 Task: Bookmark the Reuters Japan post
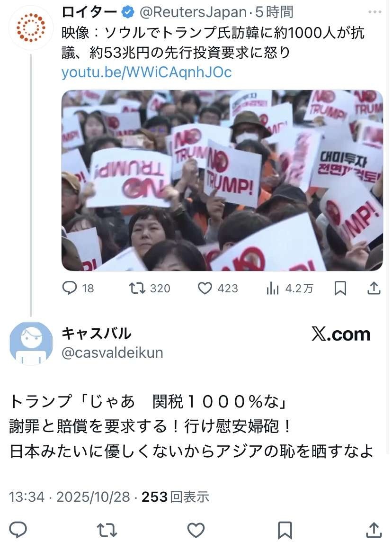coord(340,288)
